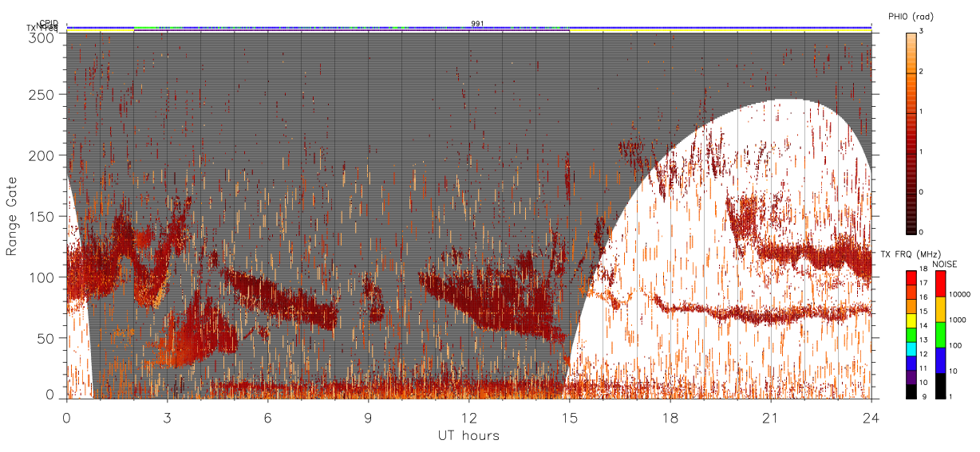Click the blue noise strip above the plot
The width and height of the screenshot is (980, 452).
469,27
